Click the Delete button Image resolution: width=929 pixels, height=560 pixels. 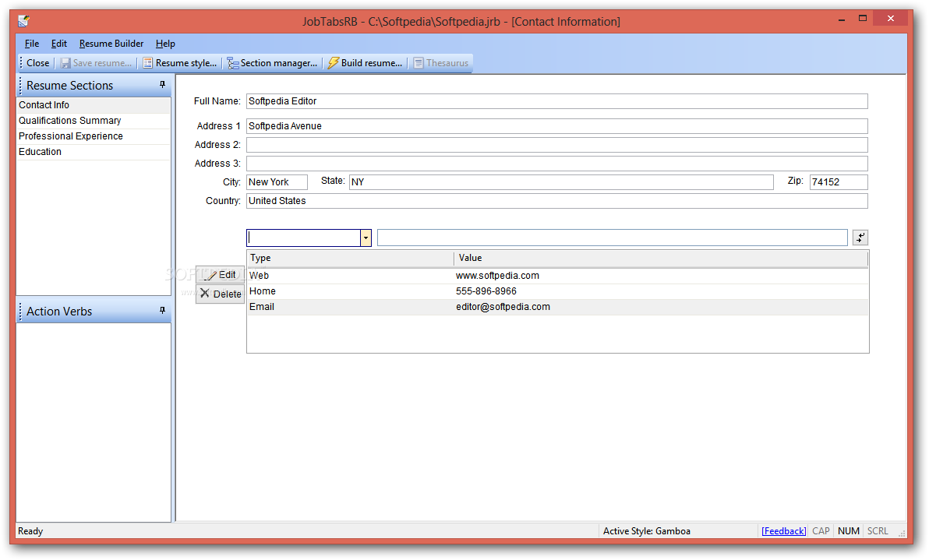[x=220, y=294]
